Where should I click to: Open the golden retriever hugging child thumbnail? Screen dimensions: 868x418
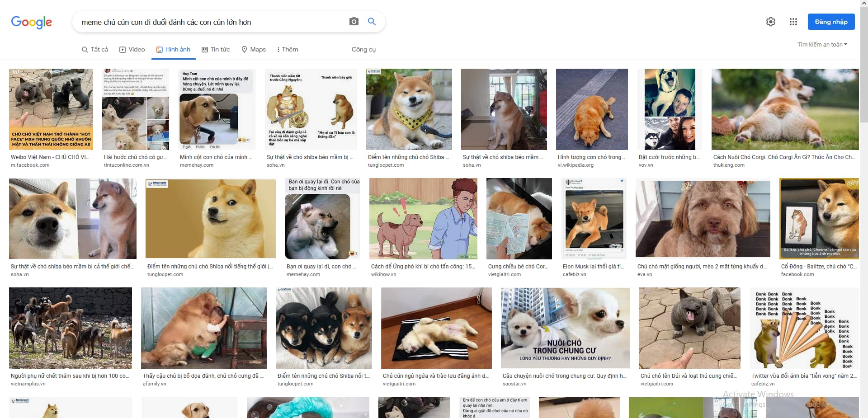coord(204,328)
